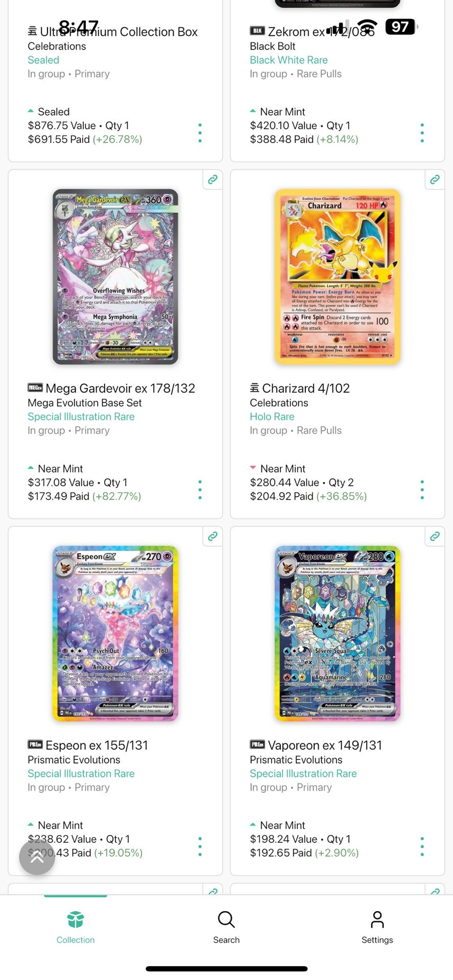
Task: Open three-dot menu for Charizard 4/102
Action: 422,489
